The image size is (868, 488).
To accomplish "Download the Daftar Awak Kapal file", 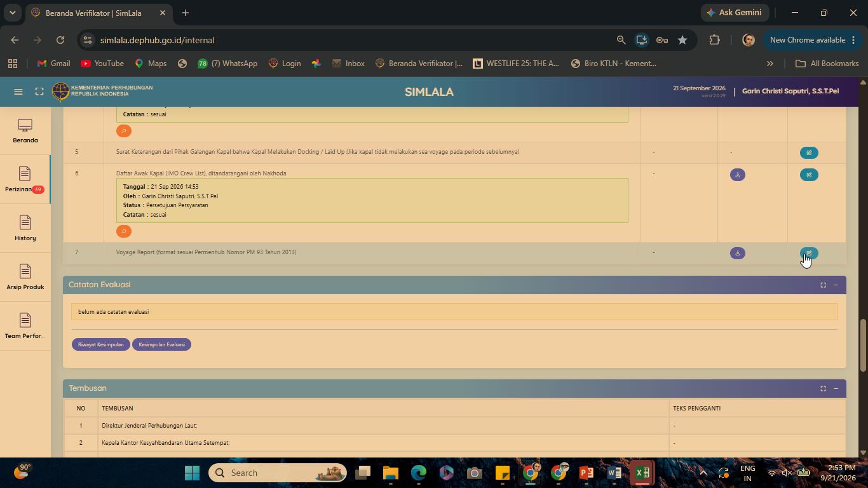I will (738, 175).
